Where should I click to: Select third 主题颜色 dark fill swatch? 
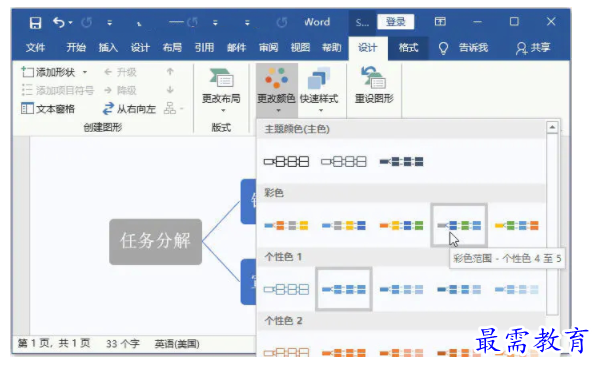click(401, 162)
